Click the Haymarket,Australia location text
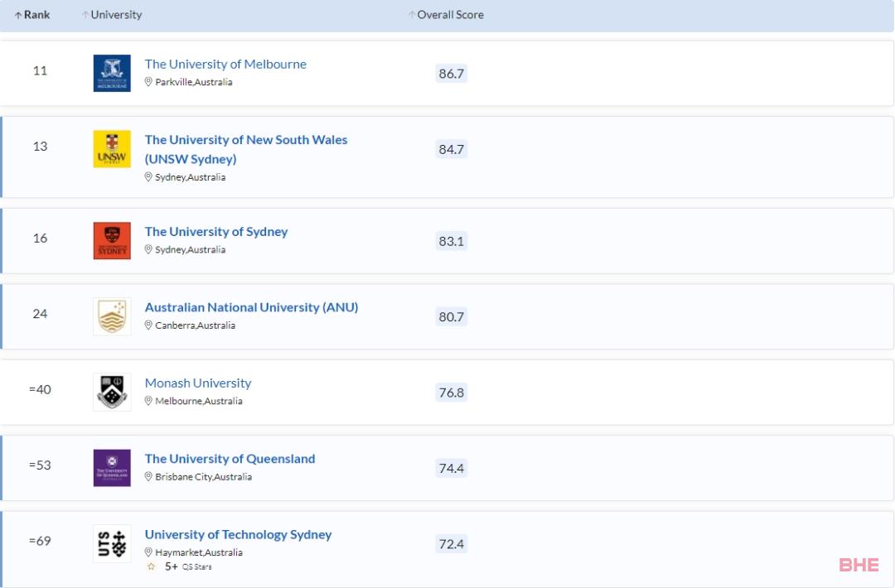This screenshot has height=588, width=895. [x=199, y=552]
